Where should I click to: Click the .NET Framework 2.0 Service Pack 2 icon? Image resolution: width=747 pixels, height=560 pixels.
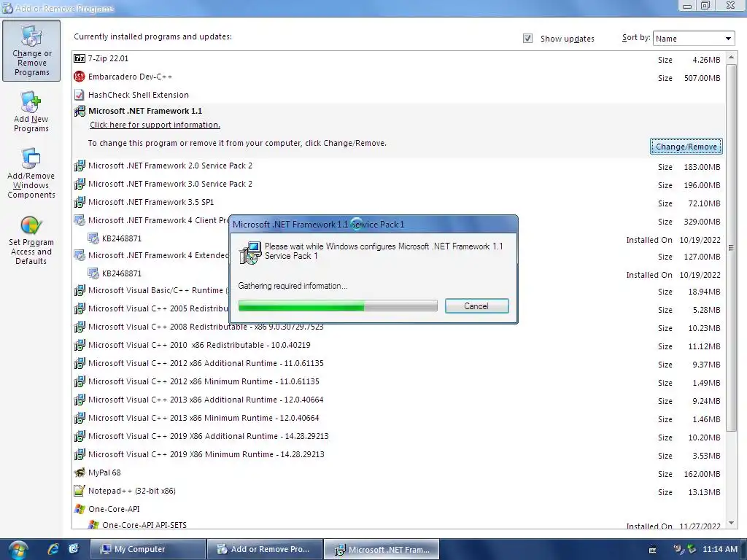[80, 166]
